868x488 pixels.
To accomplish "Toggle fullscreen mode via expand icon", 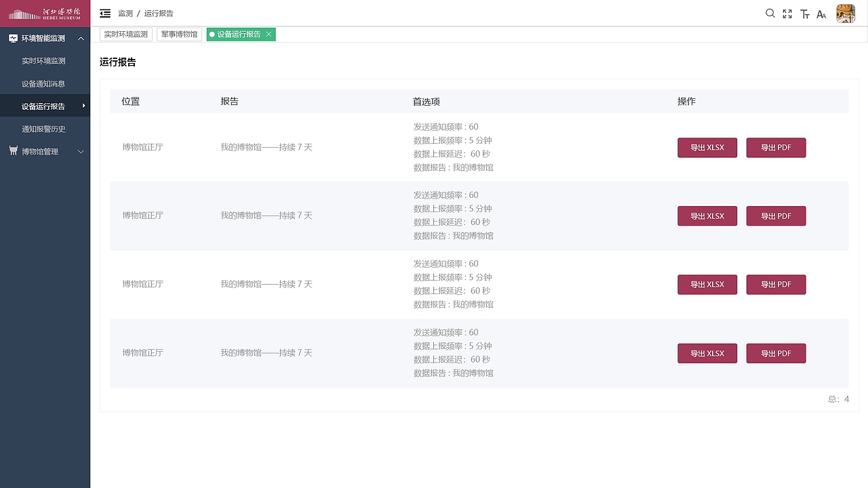I will (787, 14).
